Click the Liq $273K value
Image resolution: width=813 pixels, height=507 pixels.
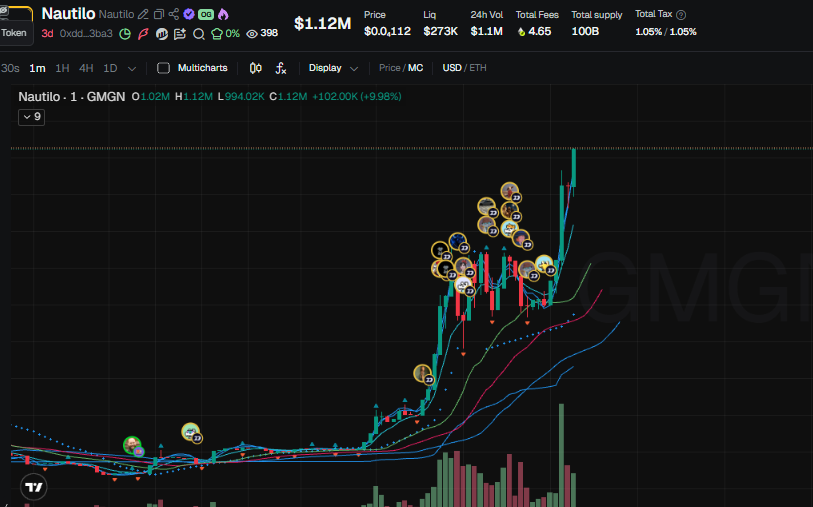[440, 32]
